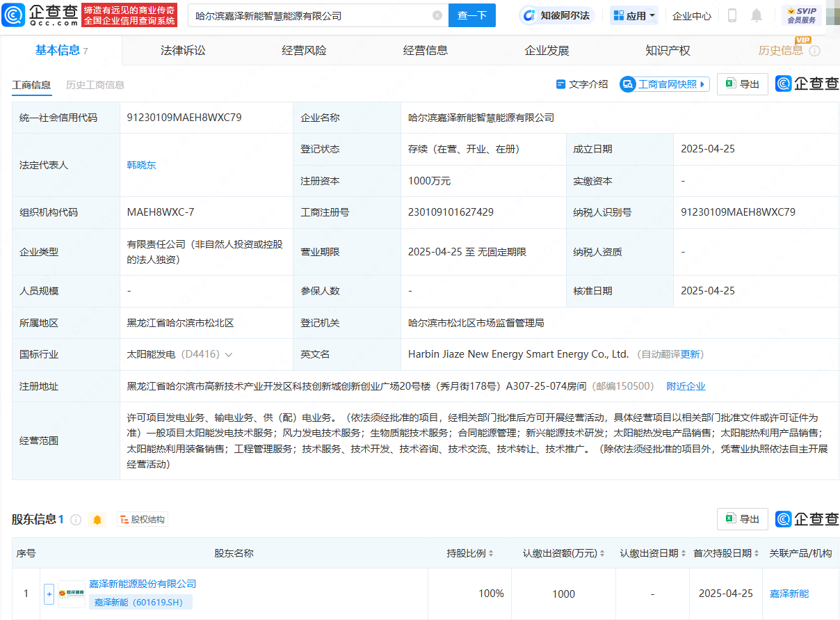Export 工商信息 with the 导出 button
Image resolution: width=840 pixels, height=620 pixels.
[x=743, y=84]
